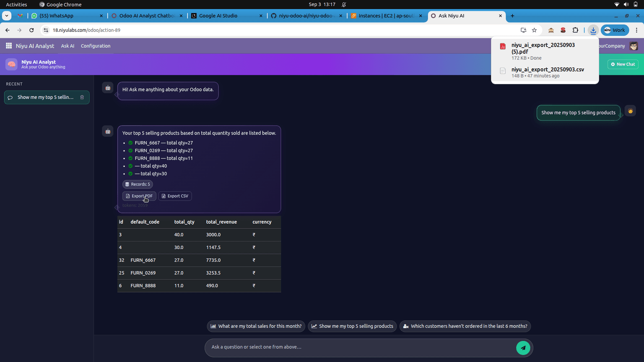Open the system status tray menu
Screen dimensions: 644x362
tap(627, 5)
